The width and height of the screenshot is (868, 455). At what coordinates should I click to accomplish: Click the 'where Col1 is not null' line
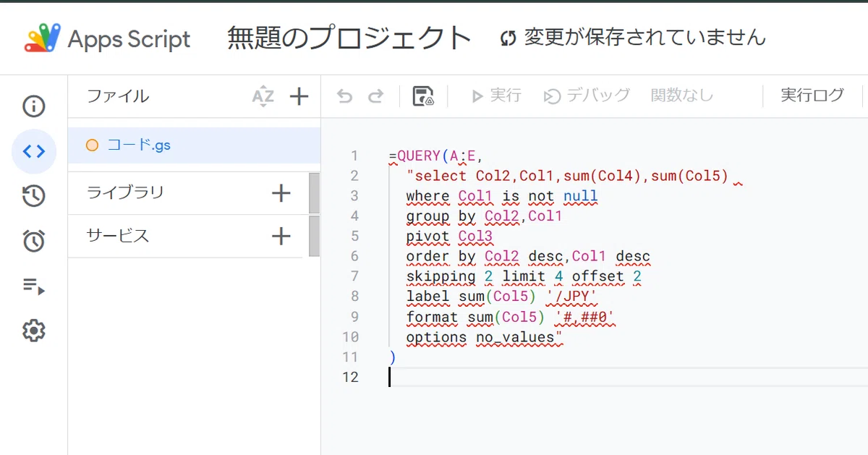[502, 196]
